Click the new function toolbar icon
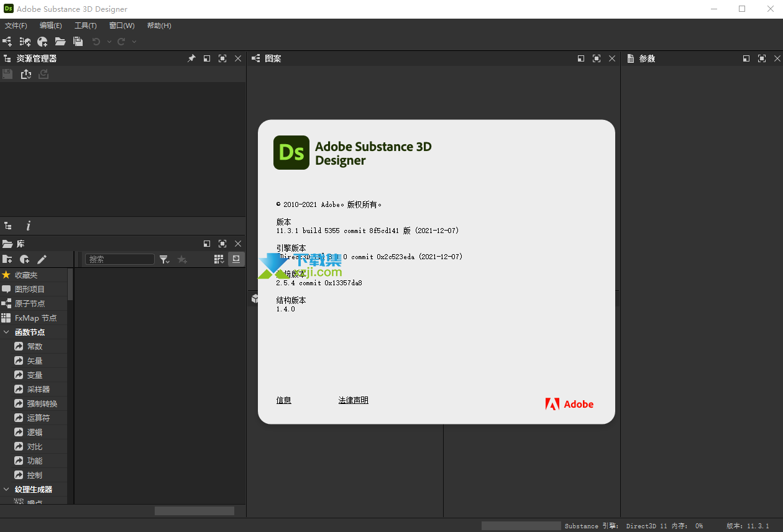Screen dimensions: 783x532 click(42, 42)
